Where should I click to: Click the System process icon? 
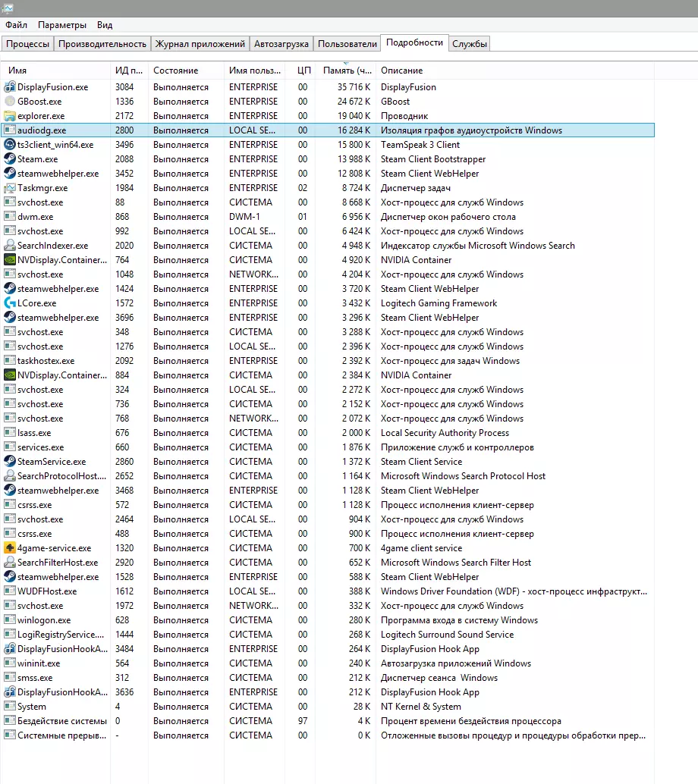(10, 707)
